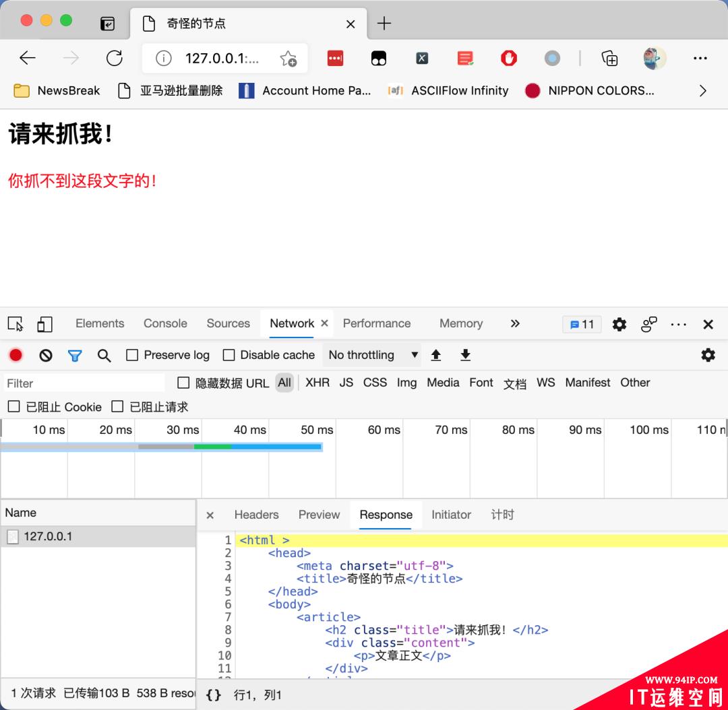728x710 pixels.
Task: Switch to the Performance tab
Action: (x=377, y=323)
